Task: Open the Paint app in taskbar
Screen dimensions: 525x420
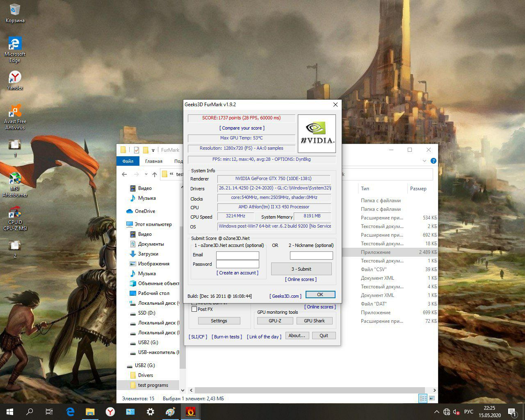Action: 170,412
